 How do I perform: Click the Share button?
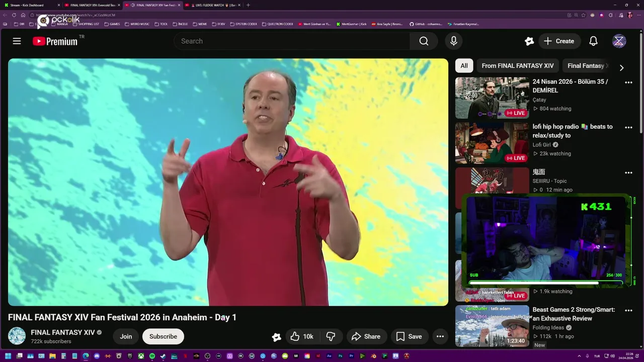click(x=366, y=336)
